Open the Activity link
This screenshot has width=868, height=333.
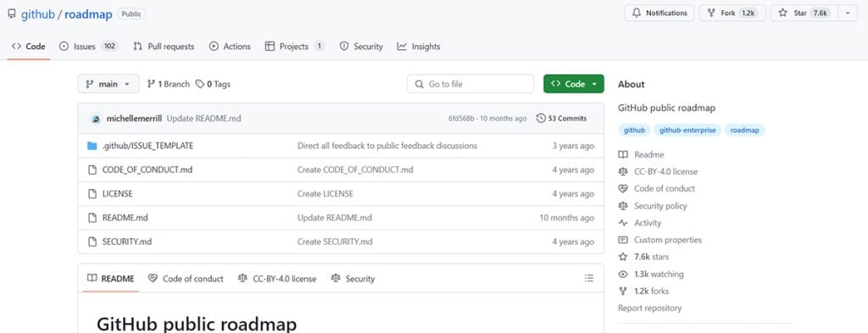tap(640, 223)
